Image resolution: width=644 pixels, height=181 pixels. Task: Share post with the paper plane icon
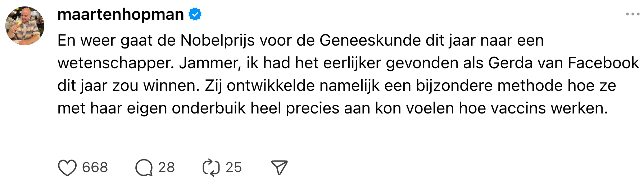(x=280, y=168)
